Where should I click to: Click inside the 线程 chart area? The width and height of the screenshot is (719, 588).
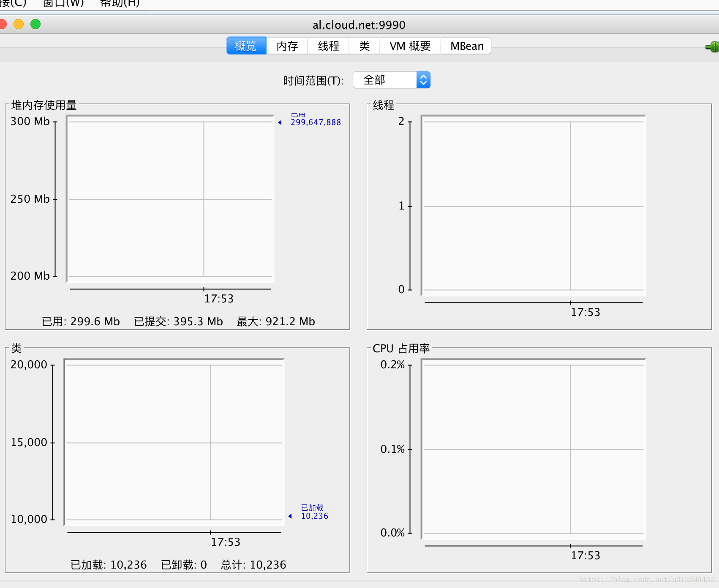(x=534, y=205)
